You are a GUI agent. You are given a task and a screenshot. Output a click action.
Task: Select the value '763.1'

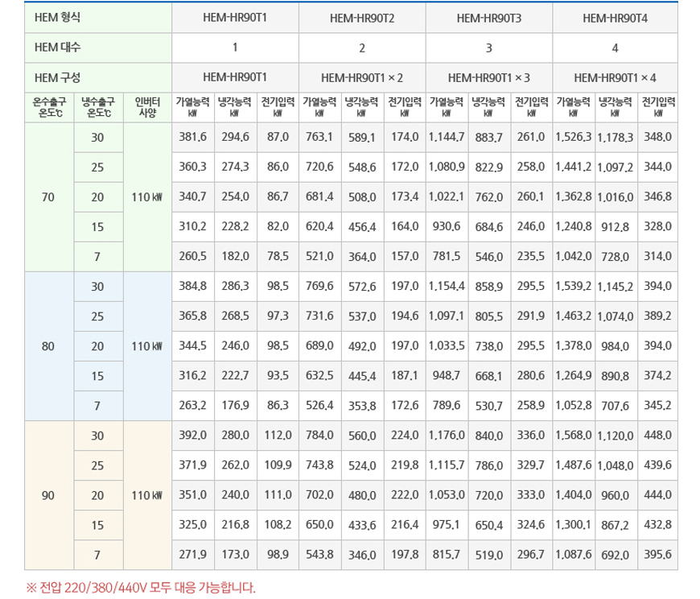coord(319,137)
